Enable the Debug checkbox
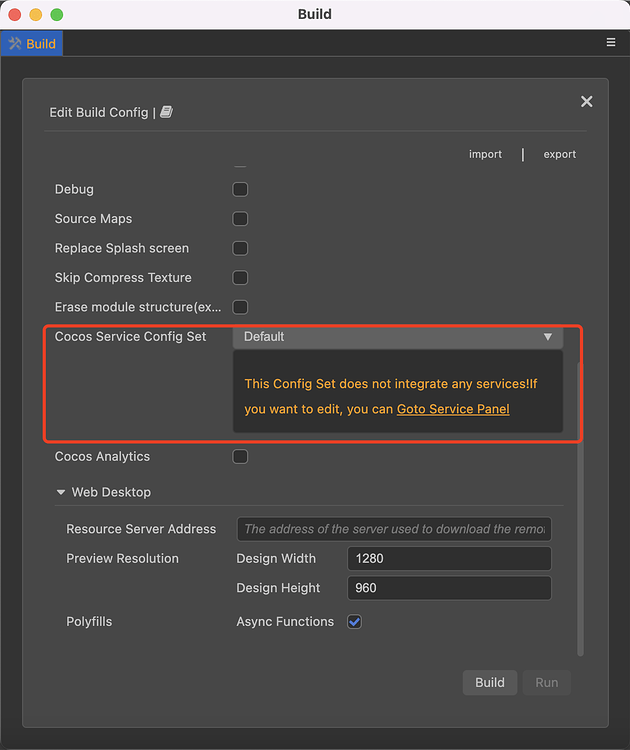630x750 pixels. [x=240, y=189]
